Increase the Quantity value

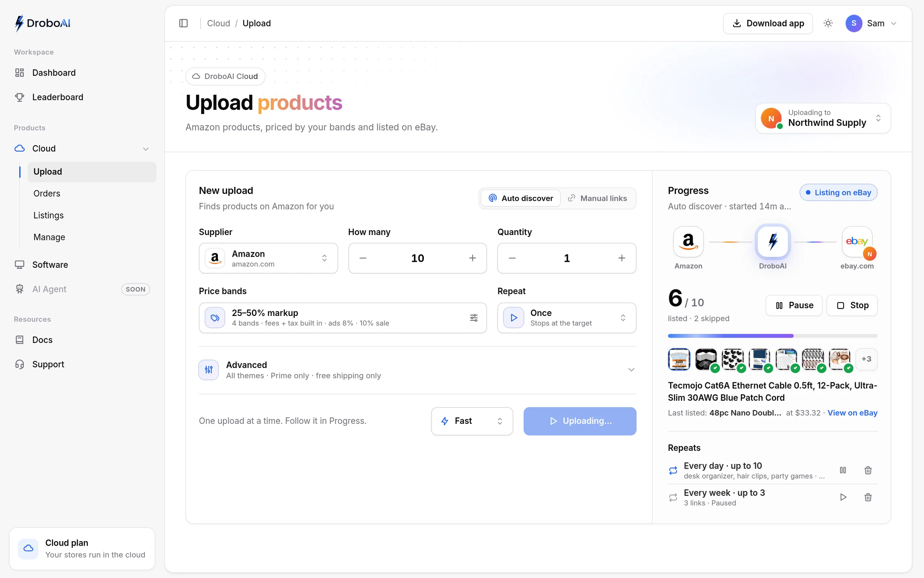point(621,258)
